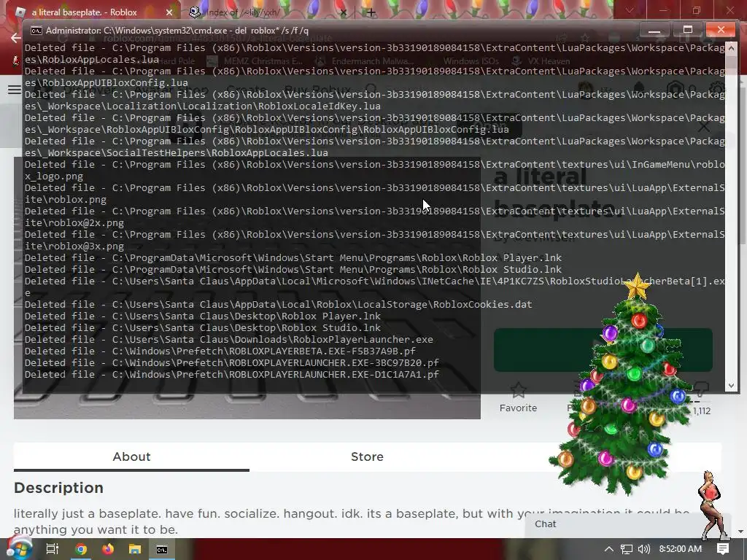Screen dimensions: 747x560
Task: Click the 'Desktop\Roblox Studio.lnk' line
Action: click(x=203, y=327)
